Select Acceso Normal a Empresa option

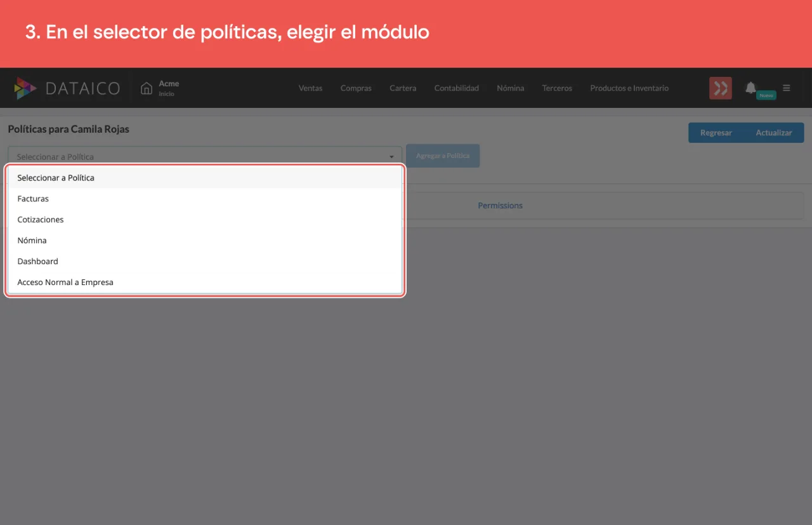point(205,282)
